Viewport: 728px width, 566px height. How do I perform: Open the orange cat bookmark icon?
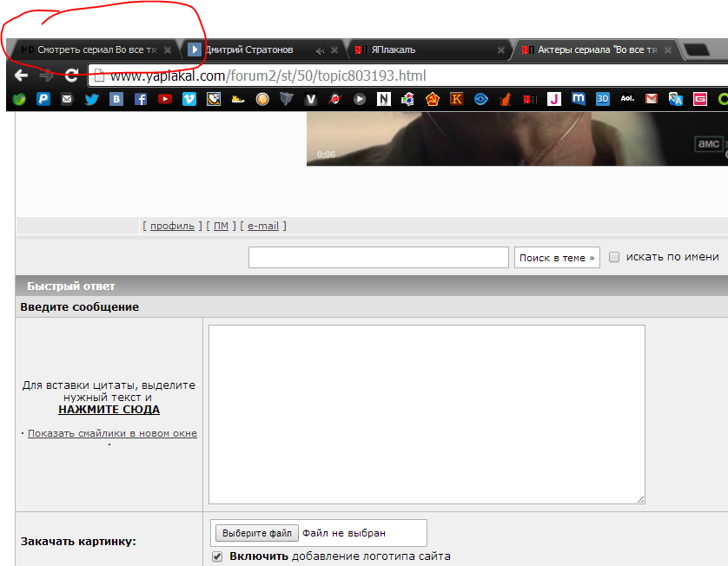tap(505, 99)
